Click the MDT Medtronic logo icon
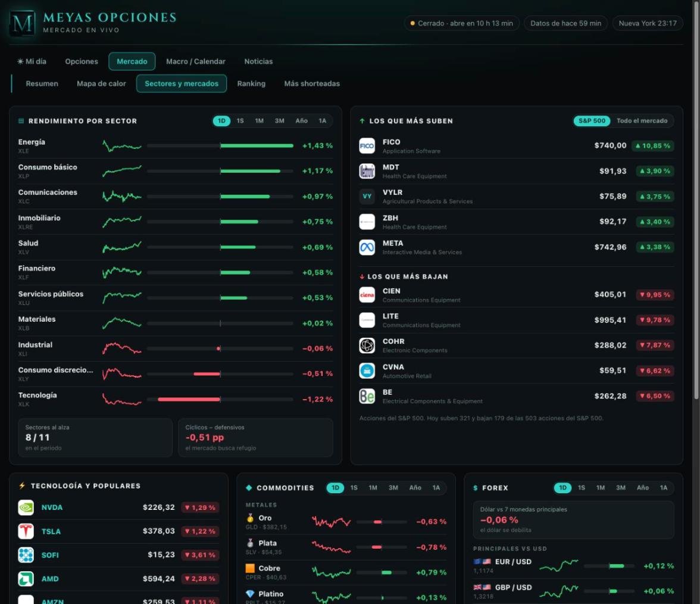 [x=367, y=171]
